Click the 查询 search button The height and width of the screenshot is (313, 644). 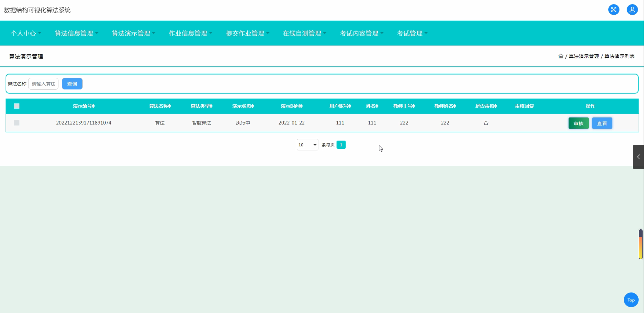[x=72, y=84]
